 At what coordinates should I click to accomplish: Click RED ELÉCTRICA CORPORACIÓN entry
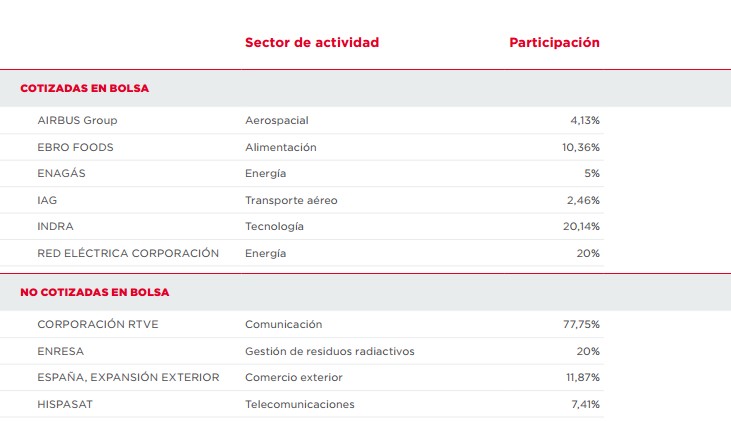(128, 253)
